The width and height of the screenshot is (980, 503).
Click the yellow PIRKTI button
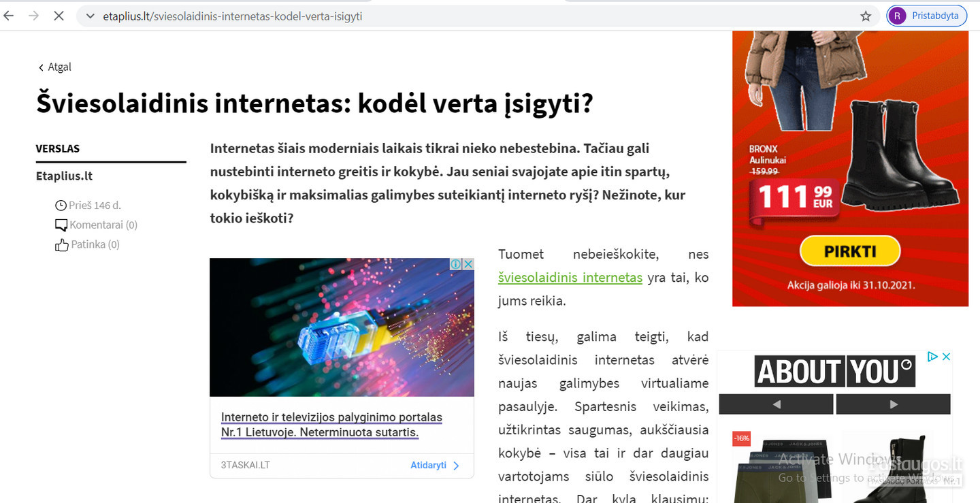tap(850, 251)
